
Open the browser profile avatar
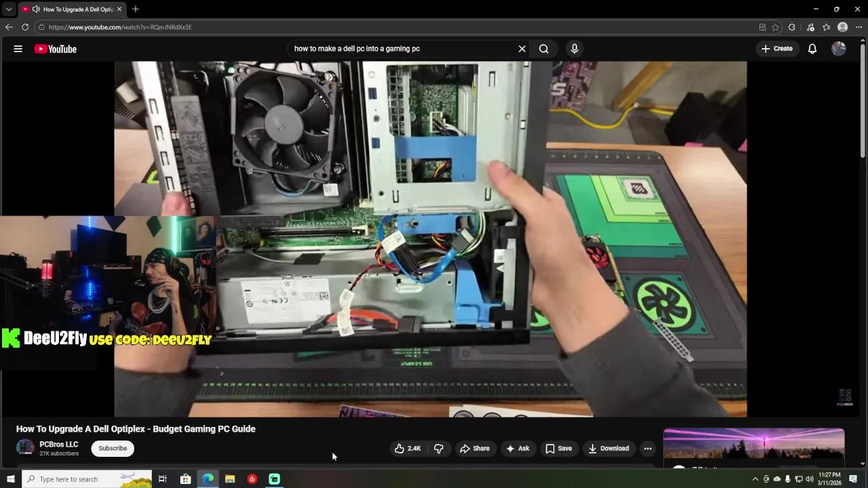click(x=843, y=27)
